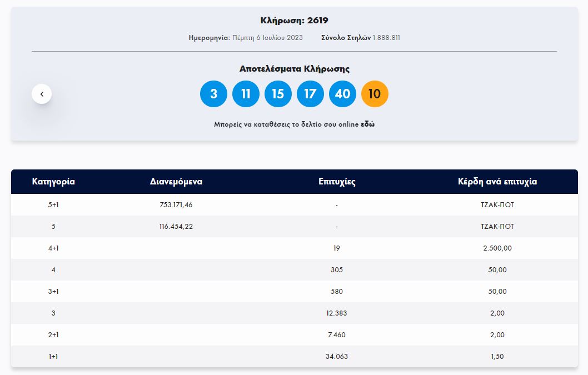
Task: Click the 'Διανεμόμενα' column header
Action: point(176,182)
